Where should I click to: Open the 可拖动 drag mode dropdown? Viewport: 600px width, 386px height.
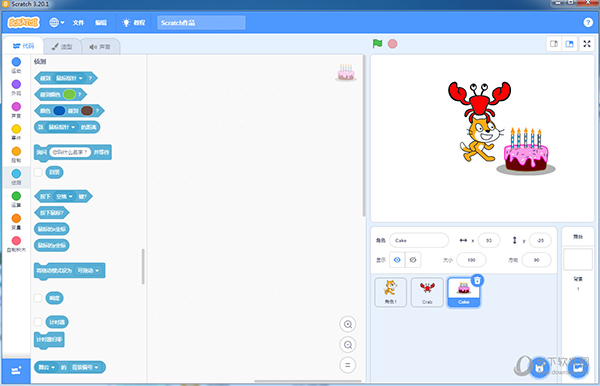[88, 270]
